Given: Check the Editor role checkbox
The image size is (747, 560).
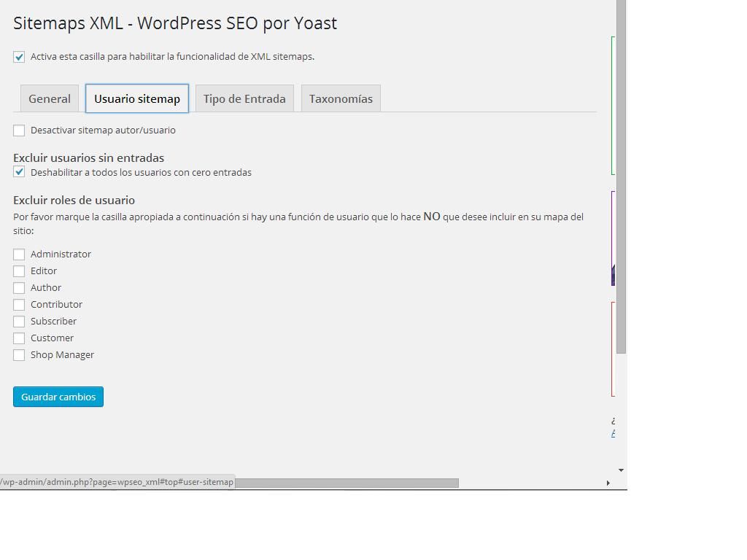Looking at the screenshot, I should tap(19, 271).
